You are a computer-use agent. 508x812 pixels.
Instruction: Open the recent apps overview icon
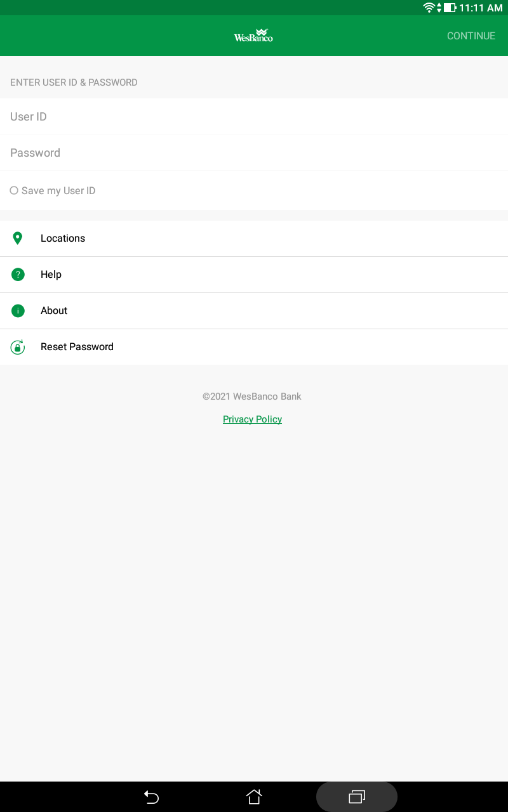coord(357,797)
